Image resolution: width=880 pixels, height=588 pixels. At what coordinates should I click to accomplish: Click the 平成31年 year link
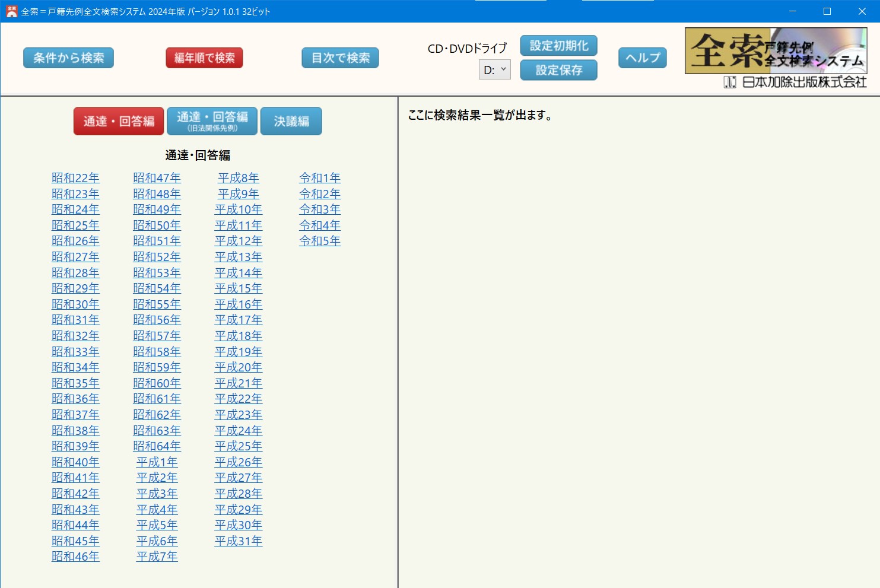point(239,541)
